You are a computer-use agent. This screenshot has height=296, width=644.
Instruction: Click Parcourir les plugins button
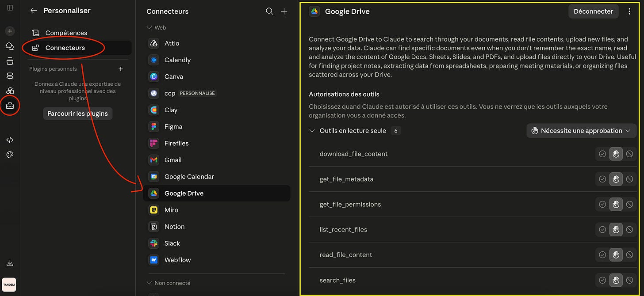pos(78,114)
